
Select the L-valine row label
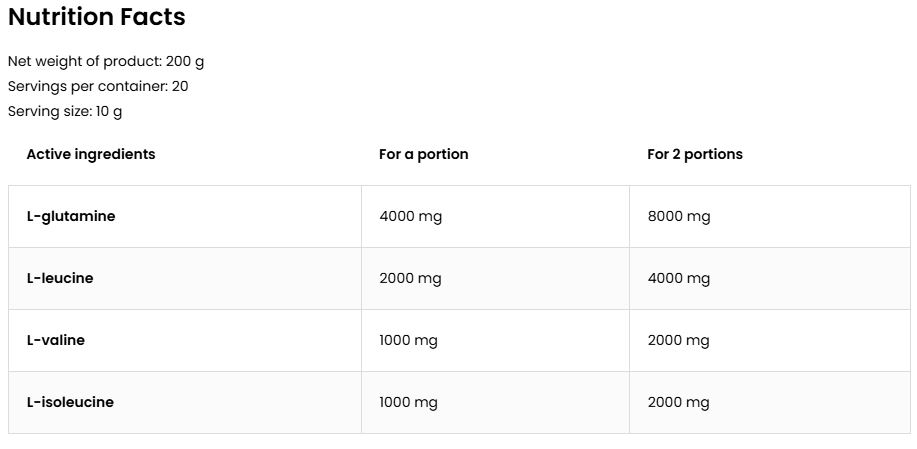point(56,340)
